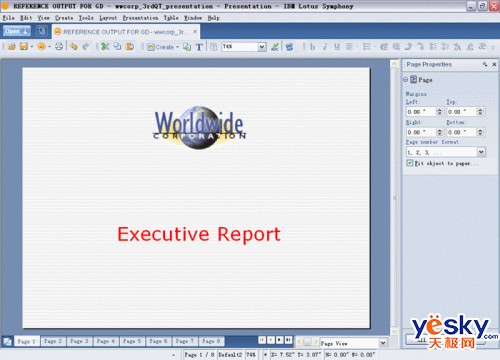The image size is (500, 360).
Task: Toggle the Fit object to paper checkbox
Action: pyautogui.click(x=410, y=163)
